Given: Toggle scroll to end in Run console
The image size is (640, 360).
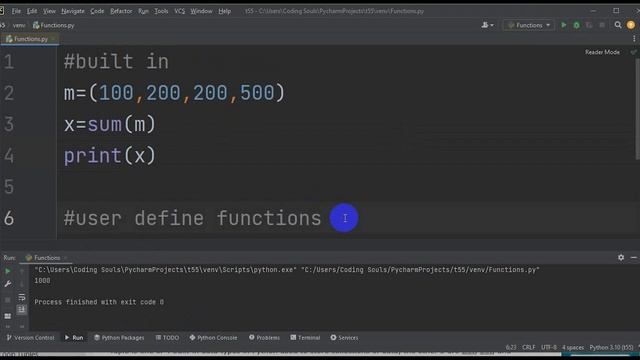Looking at the screenshot, I should point(22,310).
